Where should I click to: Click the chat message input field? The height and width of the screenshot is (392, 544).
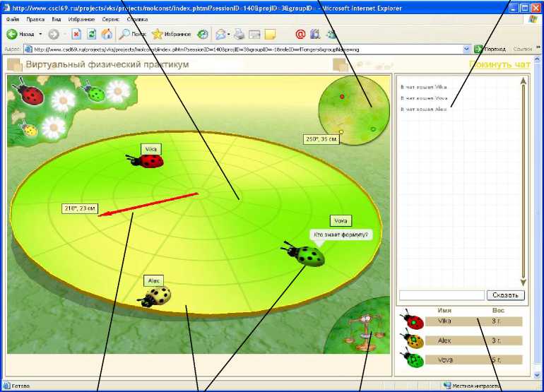(x=442, y=295)
